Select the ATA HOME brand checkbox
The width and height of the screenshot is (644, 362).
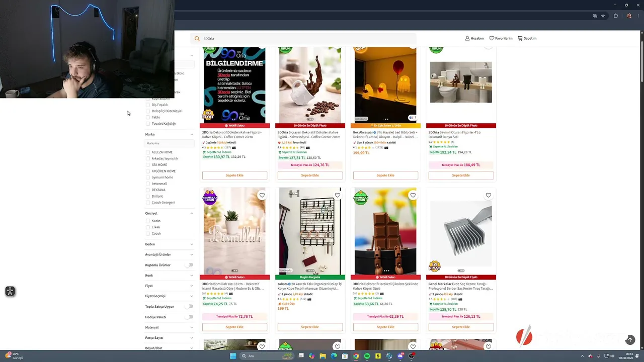(148, 165)
